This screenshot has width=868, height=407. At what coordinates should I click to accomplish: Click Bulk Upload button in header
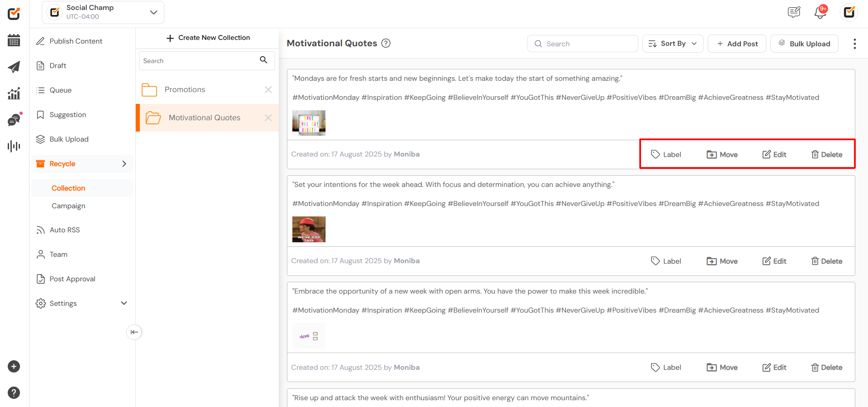pos(804,44)
